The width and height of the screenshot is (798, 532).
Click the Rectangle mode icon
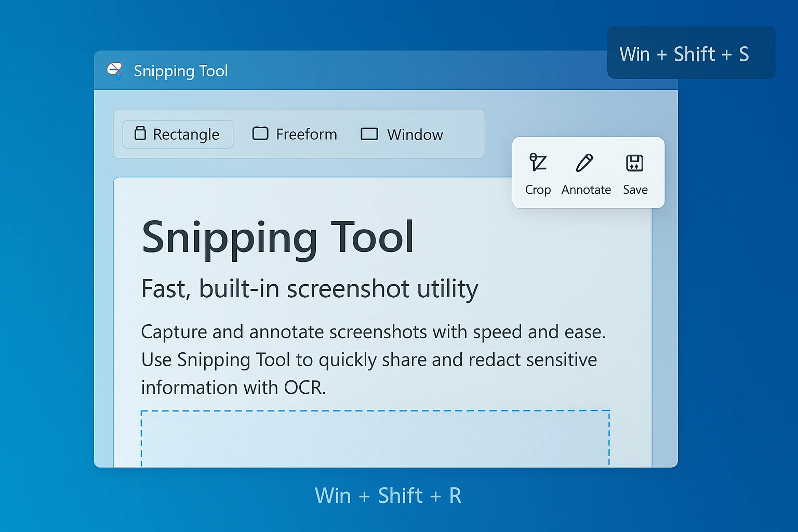click(140, 134)
